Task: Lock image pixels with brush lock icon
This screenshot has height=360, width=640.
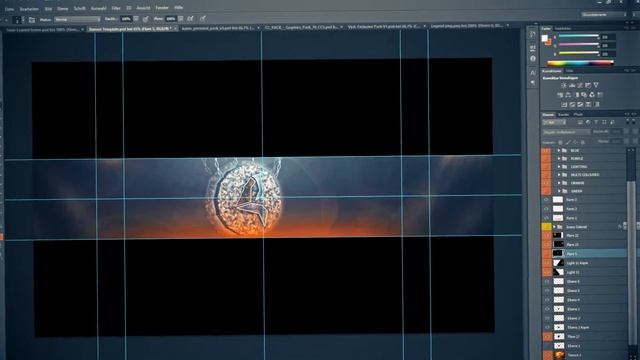Action: click(568, 142)
